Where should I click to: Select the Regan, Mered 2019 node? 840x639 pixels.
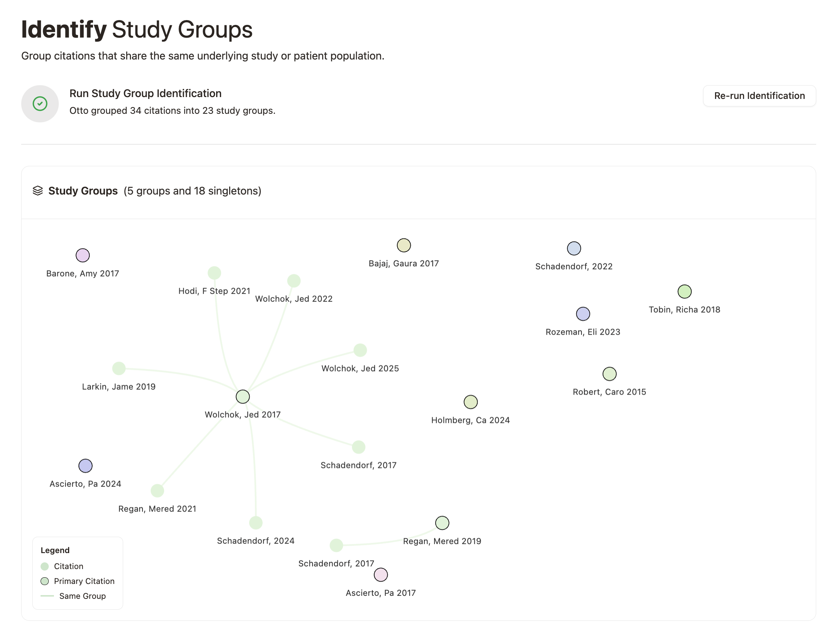click(442, 523)
